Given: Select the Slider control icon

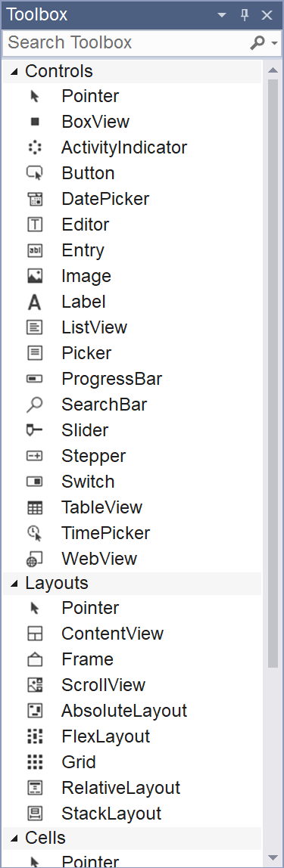Looking at the screenshot, I should [34, 430].
